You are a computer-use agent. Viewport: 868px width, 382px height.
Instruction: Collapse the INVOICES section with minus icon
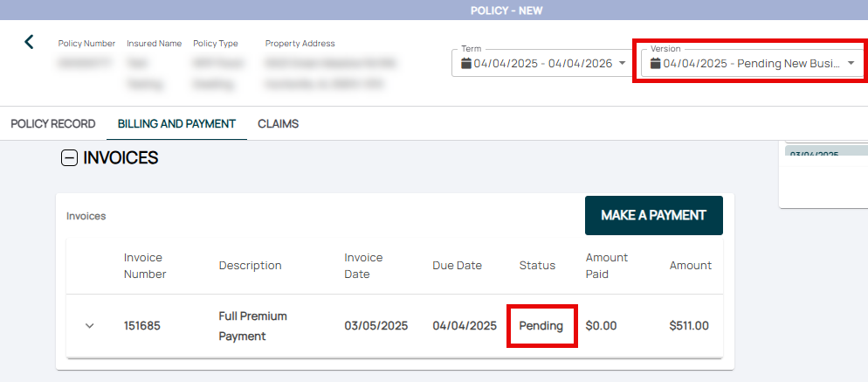tap(69, 158)
